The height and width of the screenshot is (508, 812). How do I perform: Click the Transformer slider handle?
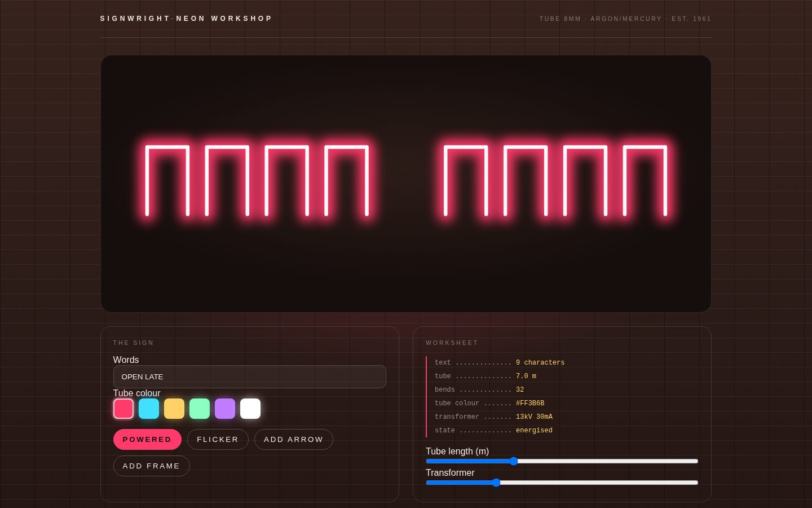click(x=496, y=483)
